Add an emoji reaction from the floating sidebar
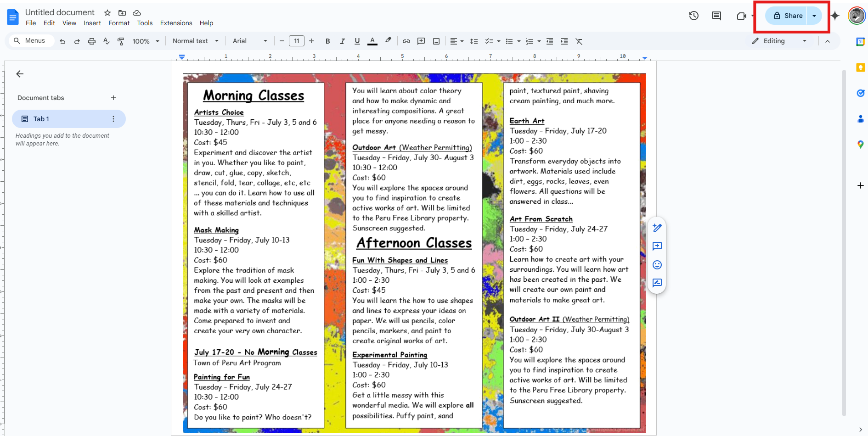The width and height of the screenshot is (868, 436). (x=657, y=265)
